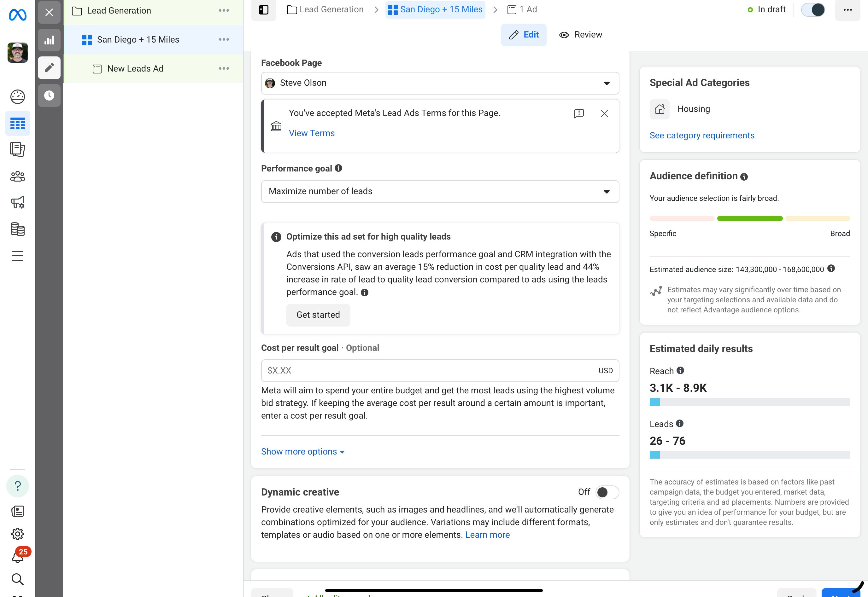
Task: Toggle the In draft ad set switch
Action: 812,10
